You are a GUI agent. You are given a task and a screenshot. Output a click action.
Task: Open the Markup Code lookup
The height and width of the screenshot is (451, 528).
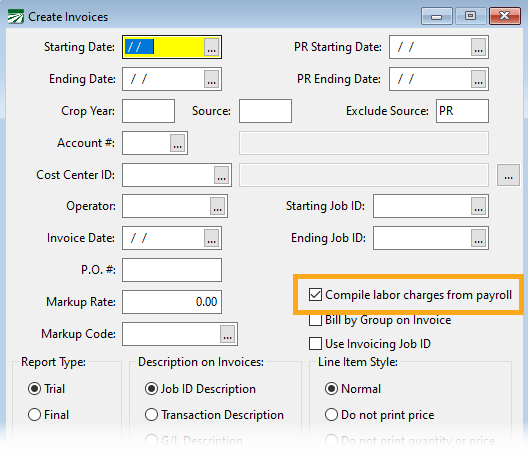click(x=228, y=334)
